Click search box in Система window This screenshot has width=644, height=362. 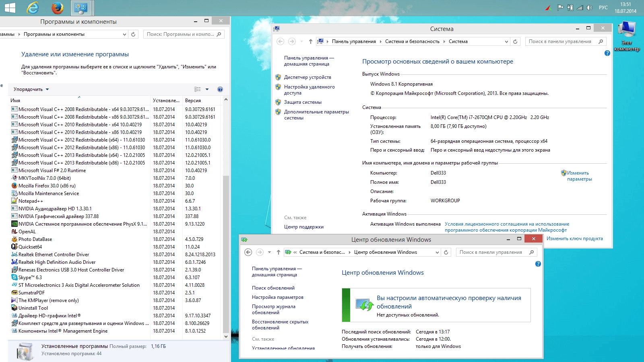click(566, 41)
